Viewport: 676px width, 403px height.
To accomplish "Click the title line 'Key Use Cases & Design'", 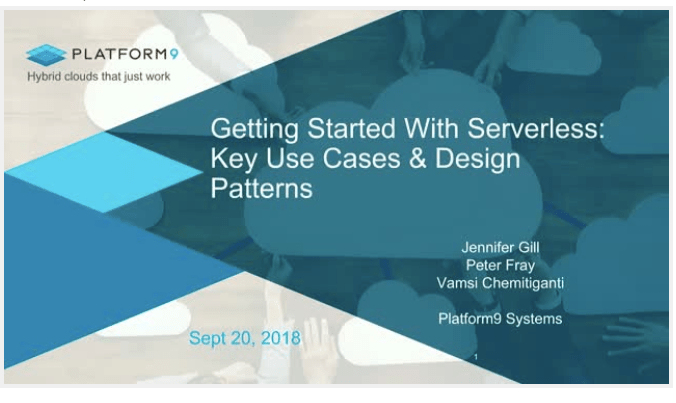I will [365, 159].
